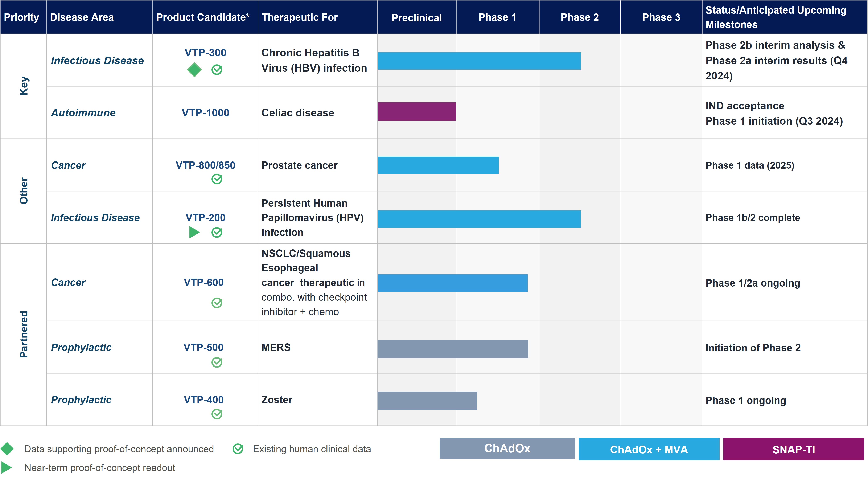Click the legend checkmark for existing clinical data
Image resolution: width=868 pixels, height=479 pixels.
coord(238,449)
